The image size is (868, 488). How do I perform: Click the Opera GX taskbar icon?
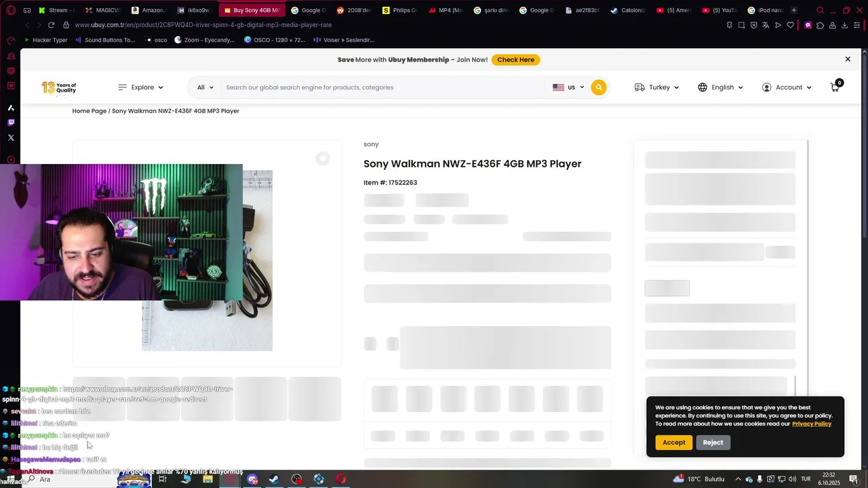(x=231, y=479)
